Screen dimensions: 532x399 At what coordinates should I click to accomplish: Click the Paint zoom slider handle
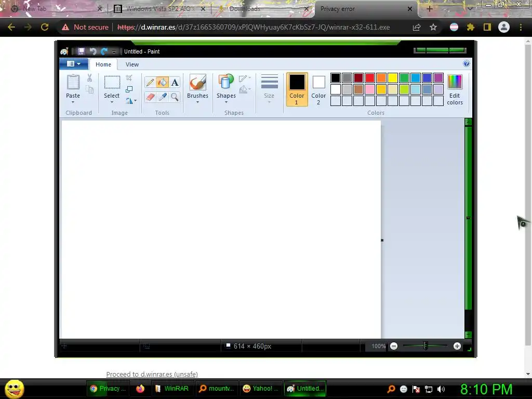tap(425, 346)
